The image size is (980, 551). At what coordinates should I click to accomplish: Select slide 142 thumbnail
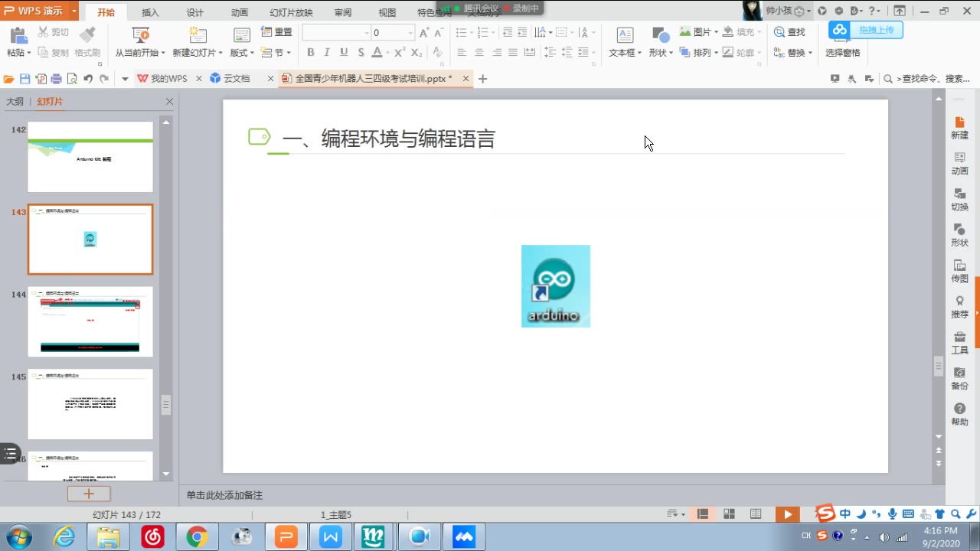(90, 157)
